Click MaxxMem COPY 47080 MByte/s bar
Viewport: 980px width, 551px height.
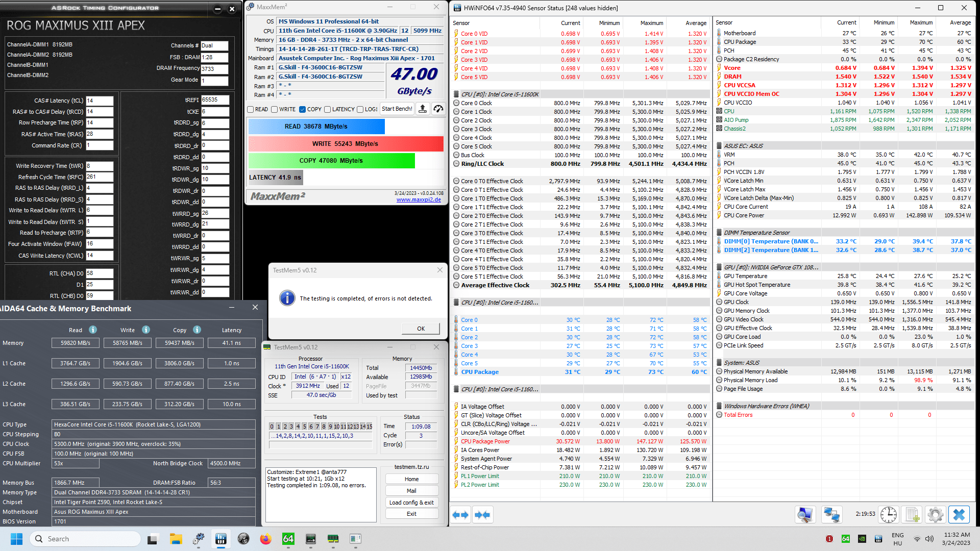pyautogui.click(x=331, y=160)
